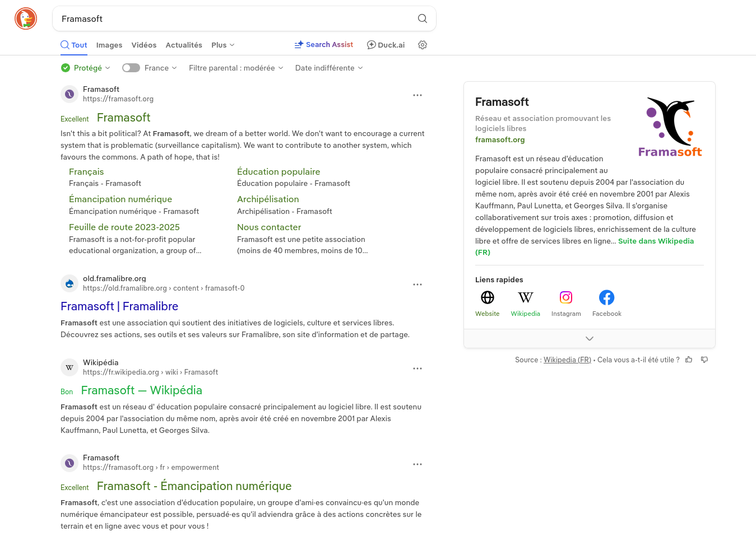Open three-dot menu for Framalibre result
Image resolution: width=756 pixels, height=541 pixels.
point(418,285)
